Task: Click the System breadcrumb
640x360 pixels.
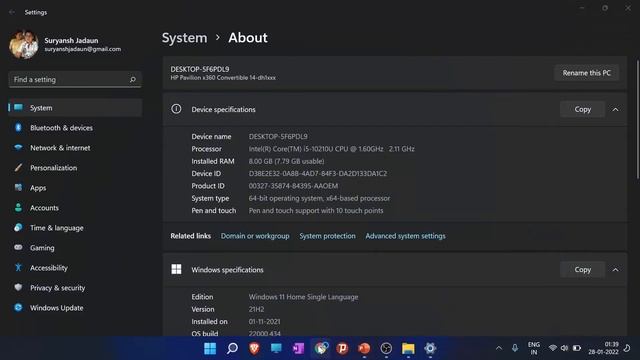Action: (x=184, y=38)
